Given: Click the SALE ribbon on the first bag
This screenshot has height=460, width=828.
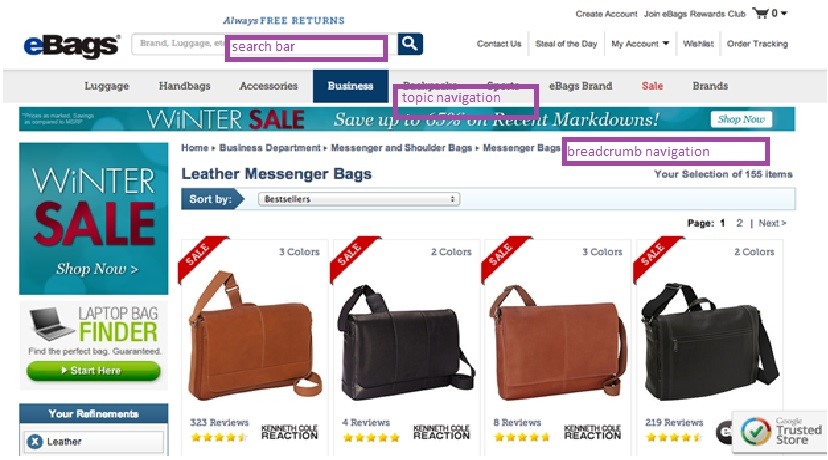Looking at the screenshot, I should pos(202,257).
